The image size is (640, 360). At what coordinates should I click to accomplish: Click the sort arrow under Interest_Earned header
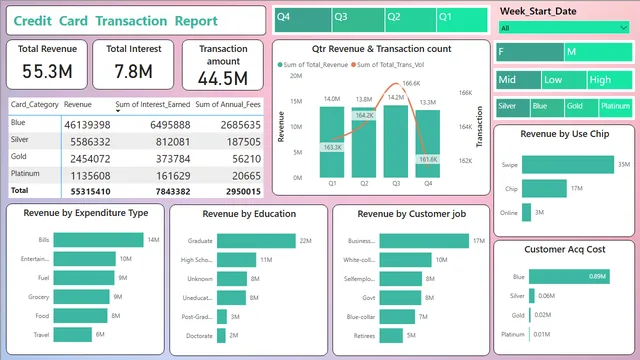pyautogui.click(x=118, y=111)
